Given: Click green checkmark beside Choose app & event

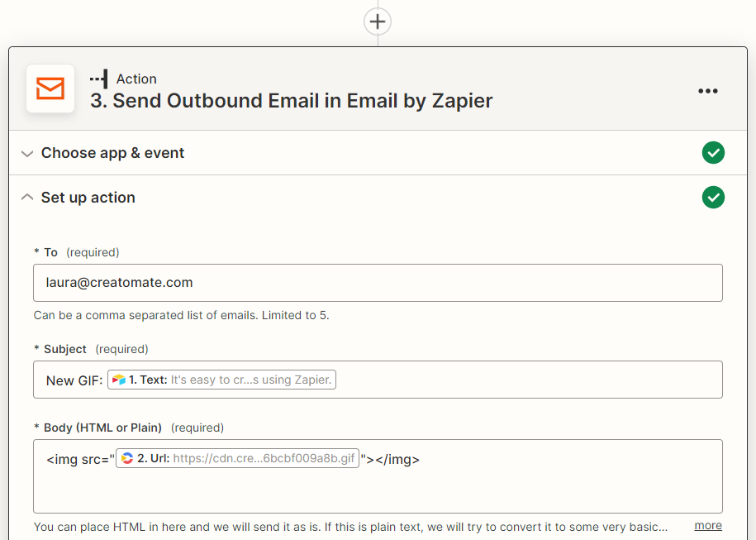Looking at the screenshot, I should tap(713, 153).
